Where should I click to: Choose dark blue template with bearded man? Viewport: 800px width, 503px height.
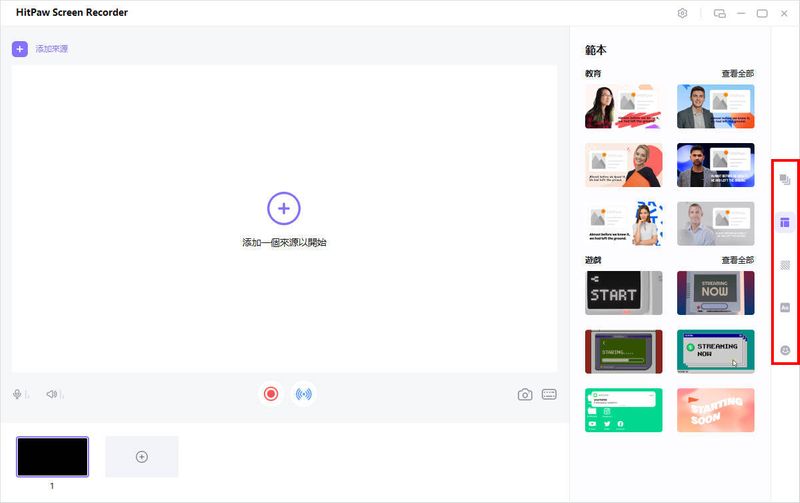715,165
